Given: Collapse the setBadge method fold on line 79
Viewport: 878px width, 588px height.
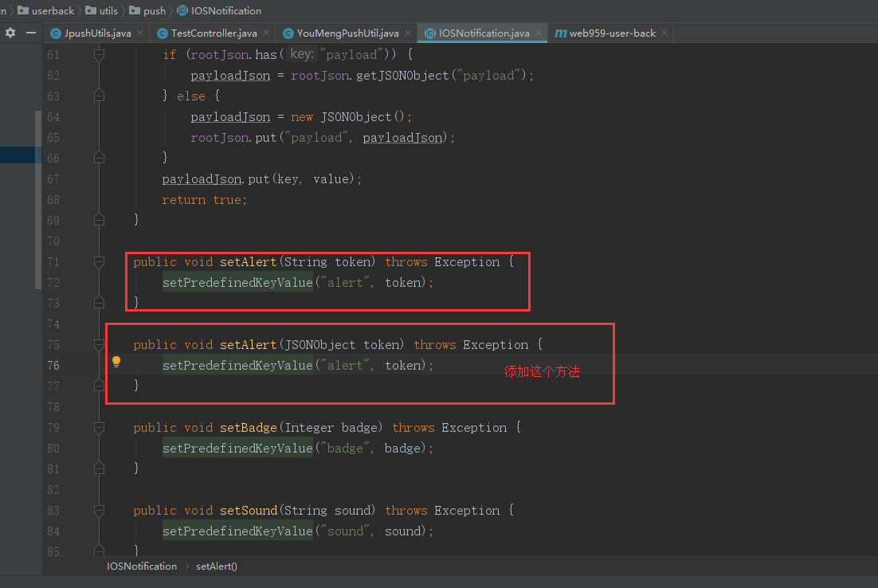Looking at the screenshot, I should pyautogui.click(x=99, y=428).
